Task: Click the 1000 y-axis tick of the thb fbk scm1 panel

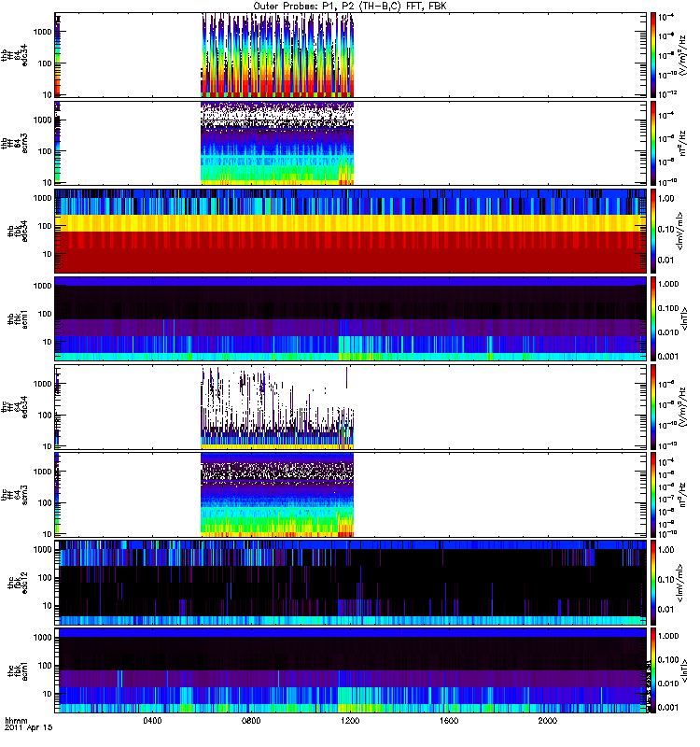Action: [x=42, y=286]
